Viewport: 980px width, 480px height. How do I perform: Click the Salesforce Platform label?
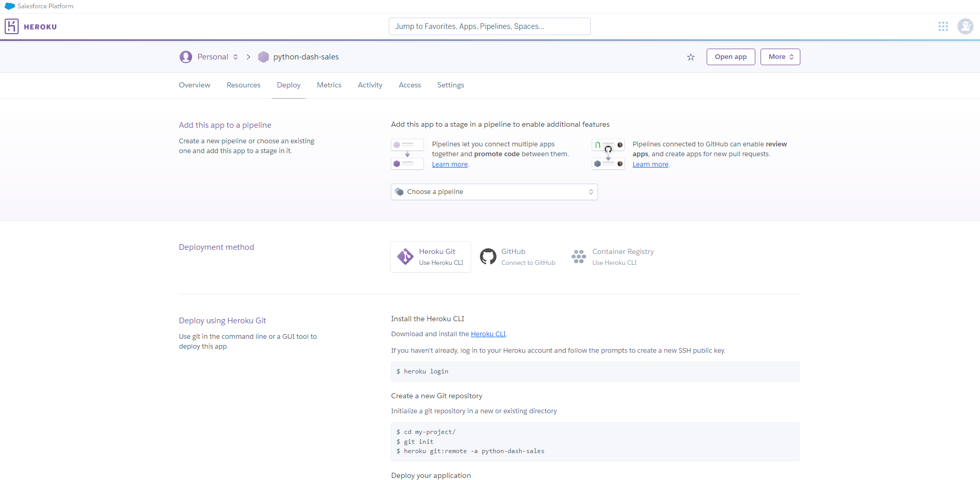pos(46,6)
